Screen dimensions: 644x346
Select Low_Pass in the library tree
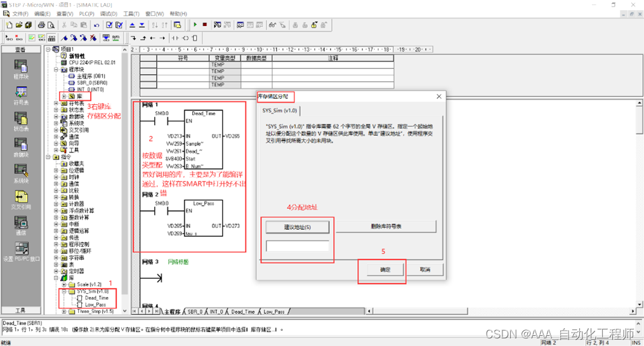tap(95, 305)
